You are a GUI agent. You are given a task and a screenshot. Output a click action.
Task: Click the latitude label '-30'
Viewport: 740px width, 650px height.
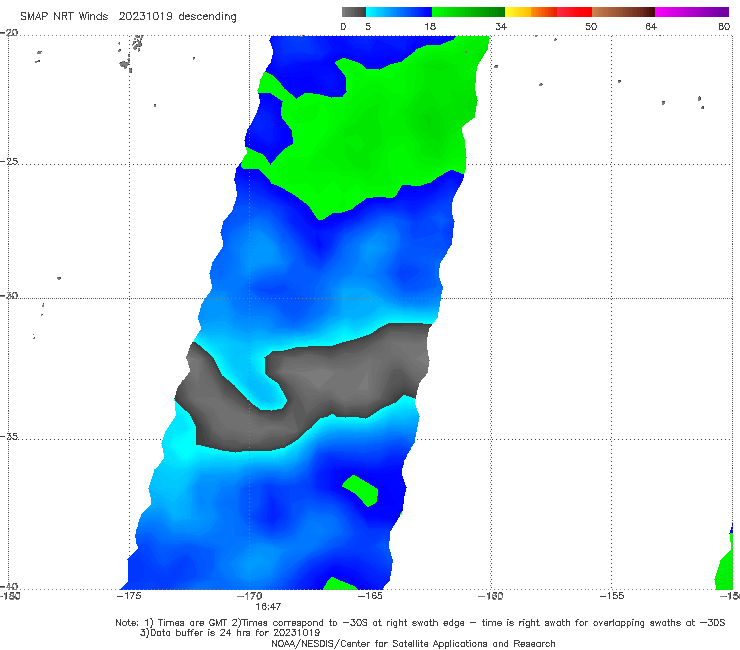pyautogui.click(x=9, y=296)
